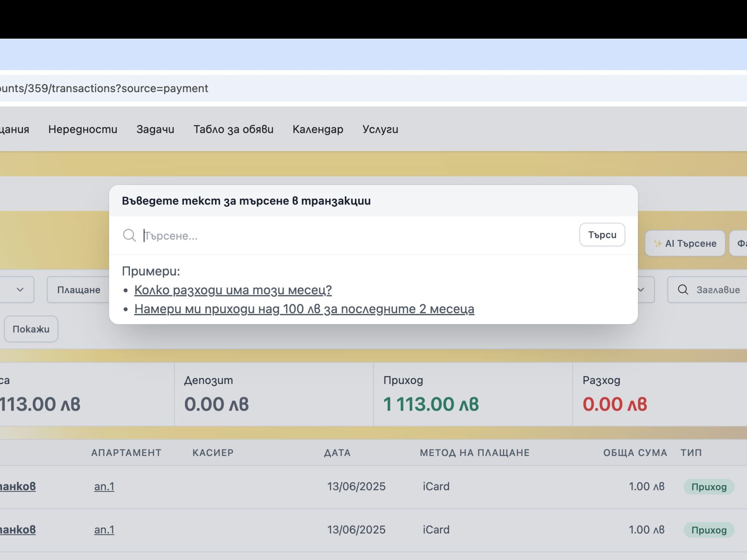Open the Плащане filter dropdown
The image size is (747, 560).
(79, 290)
